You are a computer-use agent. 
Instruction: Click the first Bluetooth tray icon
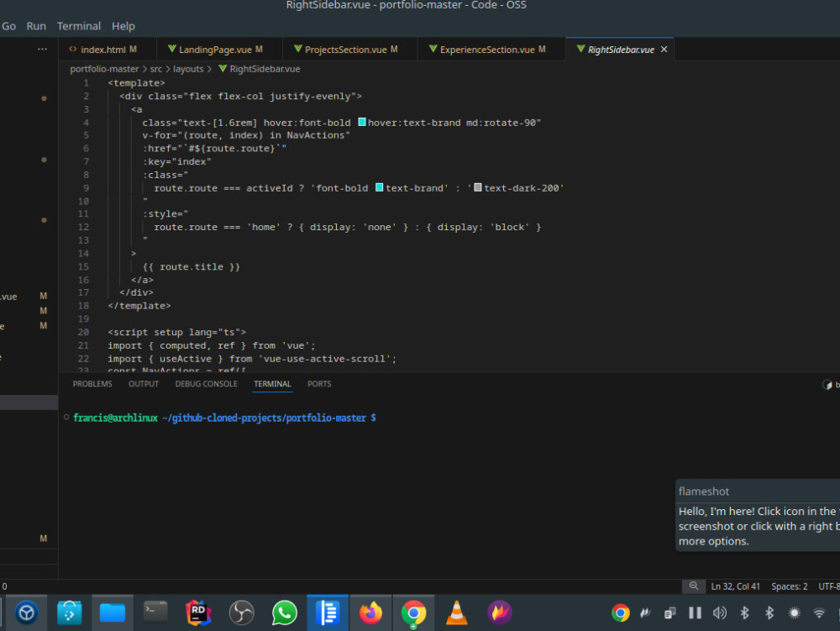(744, 613)
